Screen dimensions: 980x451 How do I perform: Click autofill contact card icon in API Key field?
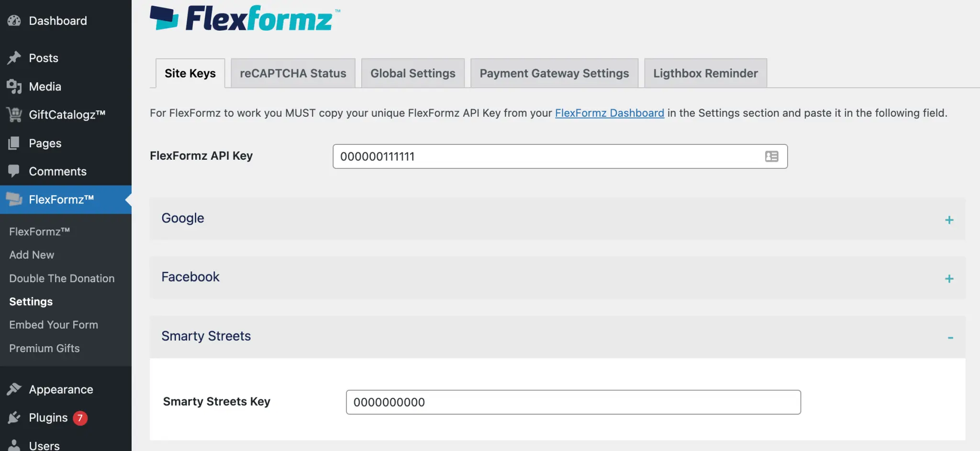(x=771, y=156)
